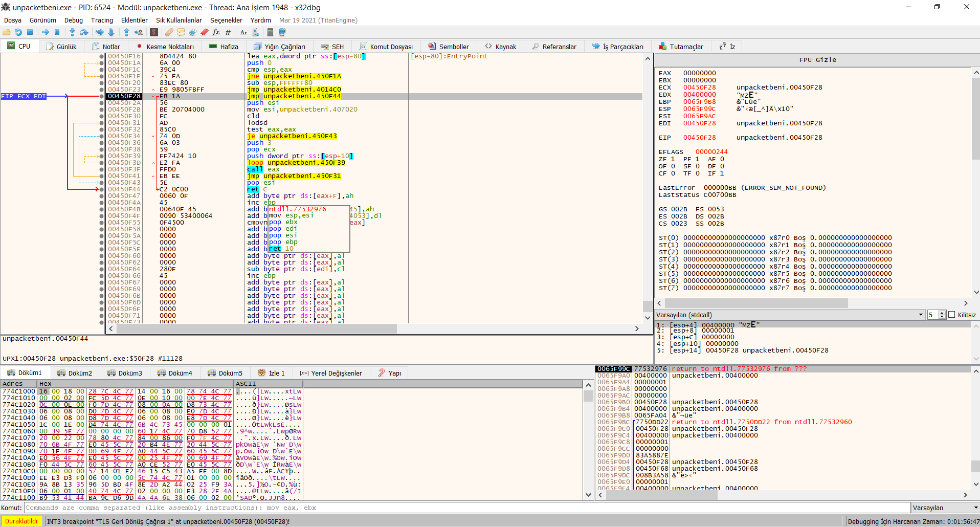The image size is (980, 527).
Task: Launch the Calculator icon in toolbar
Action: pyautogui.click(x=270, y=32)
